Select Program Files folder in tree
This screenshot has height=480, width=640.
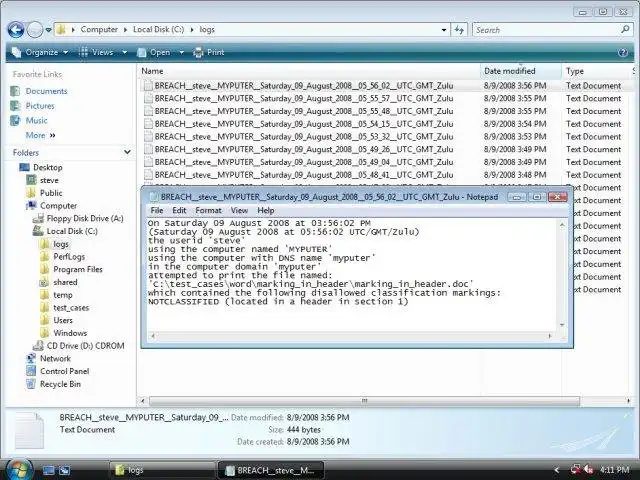78,269
